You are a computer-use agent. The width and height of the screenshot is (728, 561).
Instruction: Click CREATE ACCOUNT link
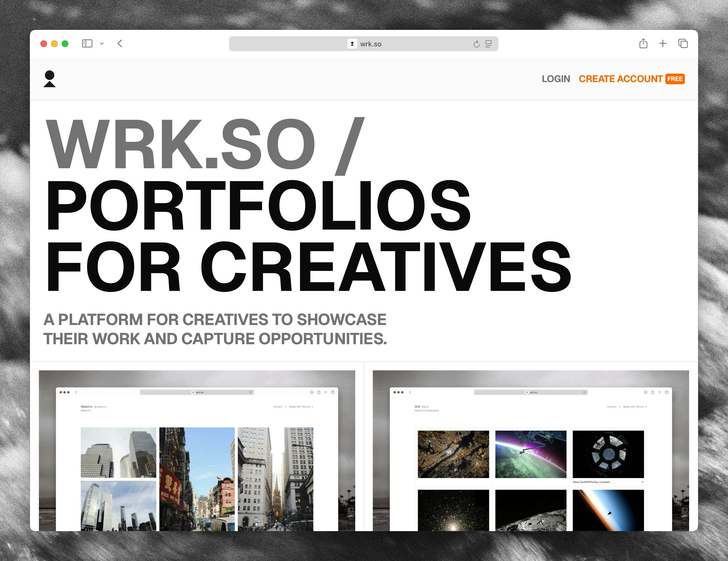coord(620,79)
